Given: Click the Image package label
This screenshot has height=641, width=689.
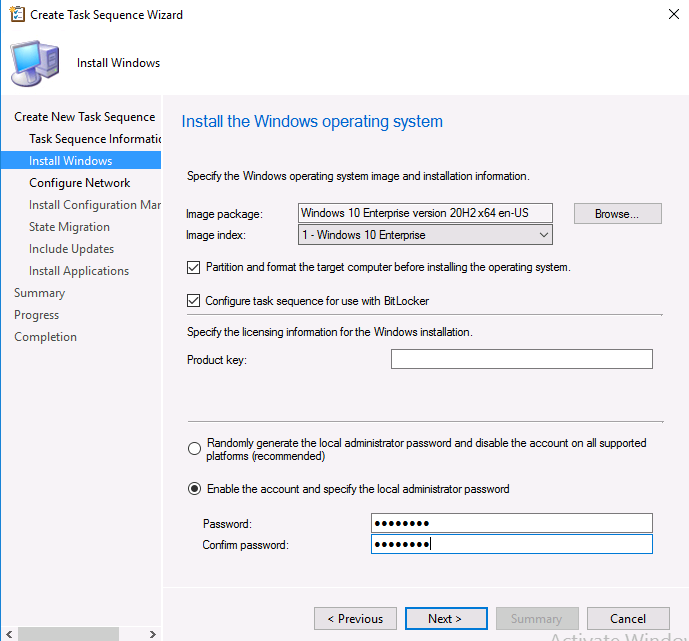Looking at the screenshot, I should [224, 214].
